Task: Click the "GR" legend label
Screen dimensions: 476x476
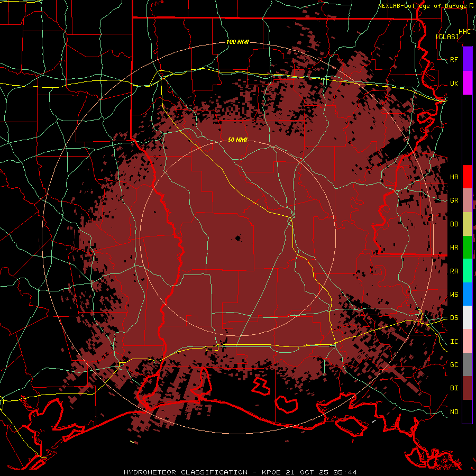Action: (454, 200)
